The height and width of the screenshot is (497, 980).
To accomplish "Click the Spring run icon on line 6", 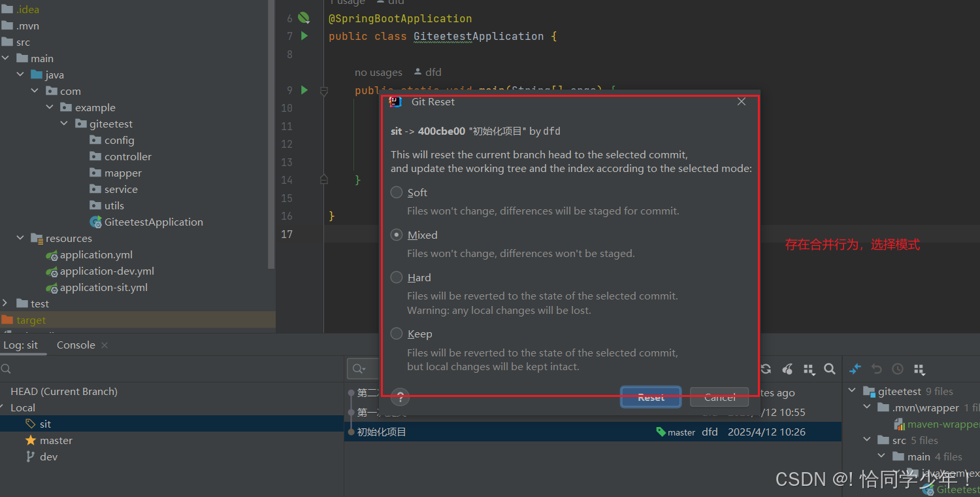I will pos(304,18).
